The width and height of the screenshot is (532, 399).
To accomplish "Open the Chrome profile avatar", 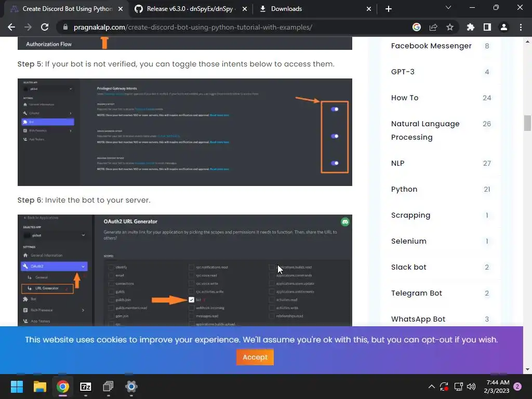I will [504, 27].
